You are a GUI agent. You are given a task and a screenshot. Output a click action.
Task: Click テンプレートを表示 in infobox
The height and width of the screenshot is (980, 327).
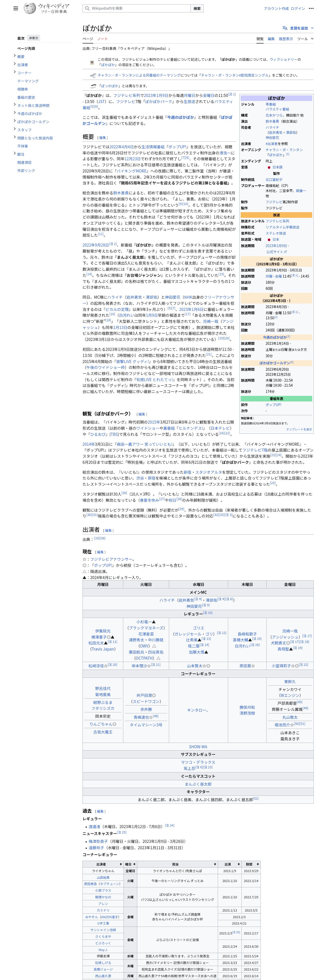(299, 429)
